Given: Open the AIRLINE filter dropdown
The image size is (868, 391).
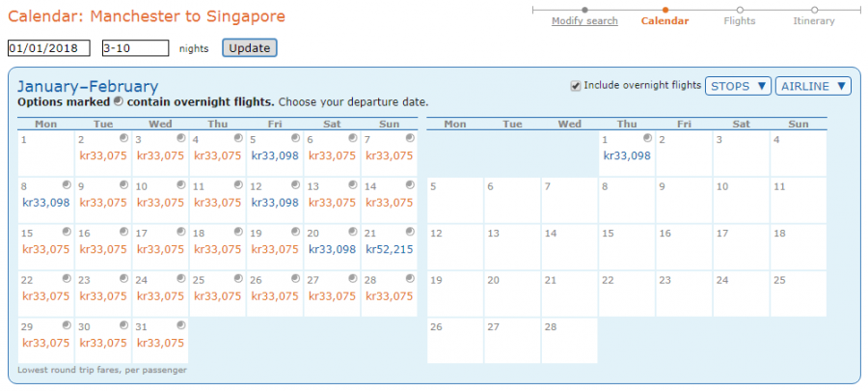Looking at the screenshot, I should tap(813, 86).
